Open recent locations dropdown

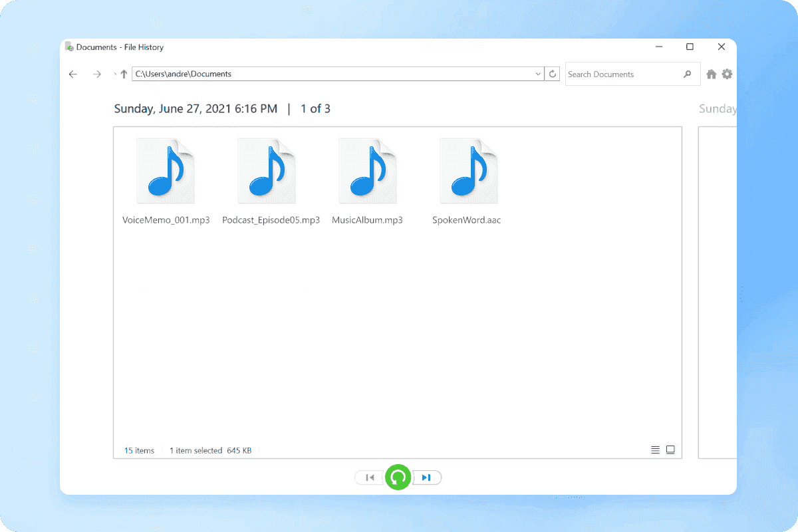[x=115, y=74]
